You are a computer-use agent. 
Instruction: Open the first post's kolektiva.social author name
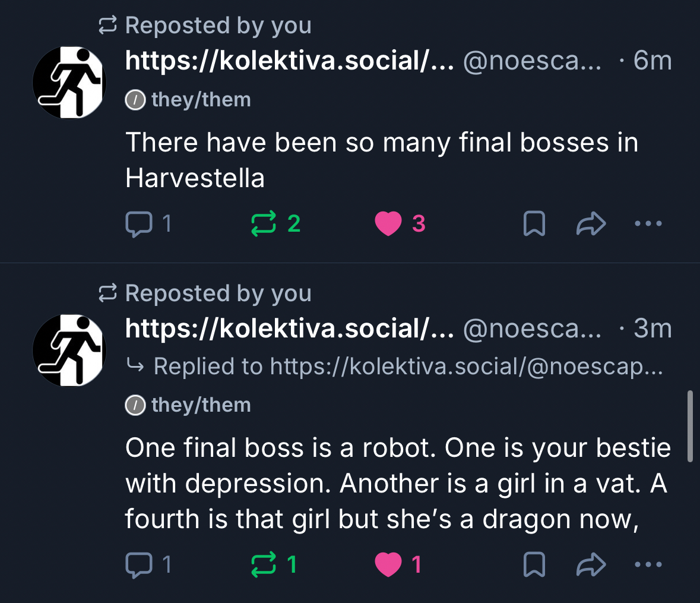coord(290,61)
